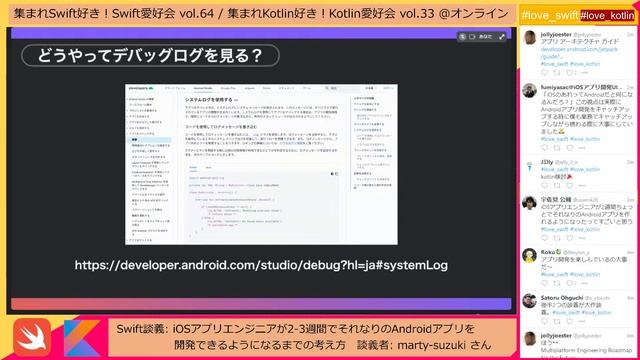Viewport: 640px width, 360px height.
Task: Like jollyjoester's アプリ アーキテクチャ ガイド tweet
Action: (x=570, y=73)
